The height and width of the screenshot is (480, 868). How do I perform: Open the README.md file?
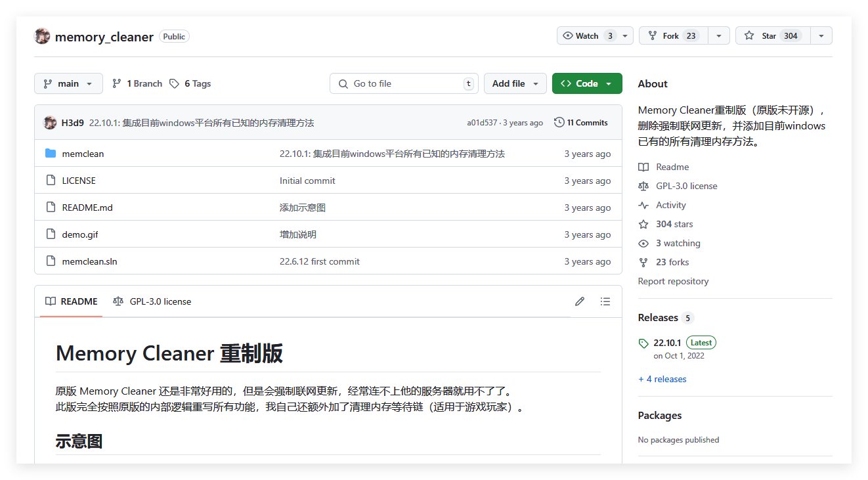87,207
